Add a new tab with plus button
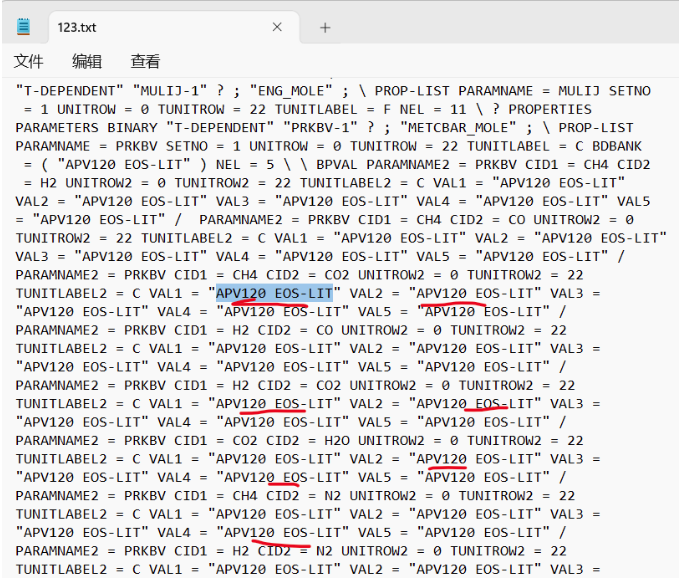681x579 pixels. (325, 28)
